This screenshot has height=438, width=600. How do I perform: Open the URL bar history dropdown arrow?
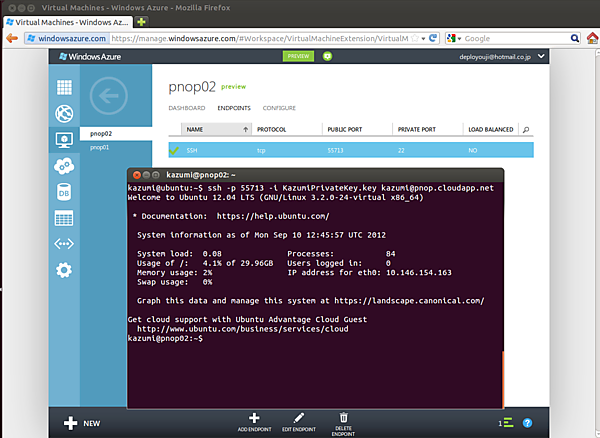point(423,39)
